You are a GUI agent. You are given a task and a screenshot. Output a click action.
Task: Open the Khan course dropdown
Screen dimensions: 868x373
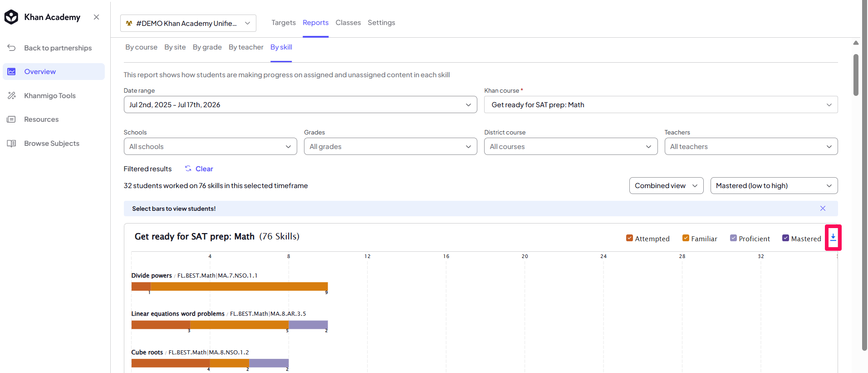point(661,104)
